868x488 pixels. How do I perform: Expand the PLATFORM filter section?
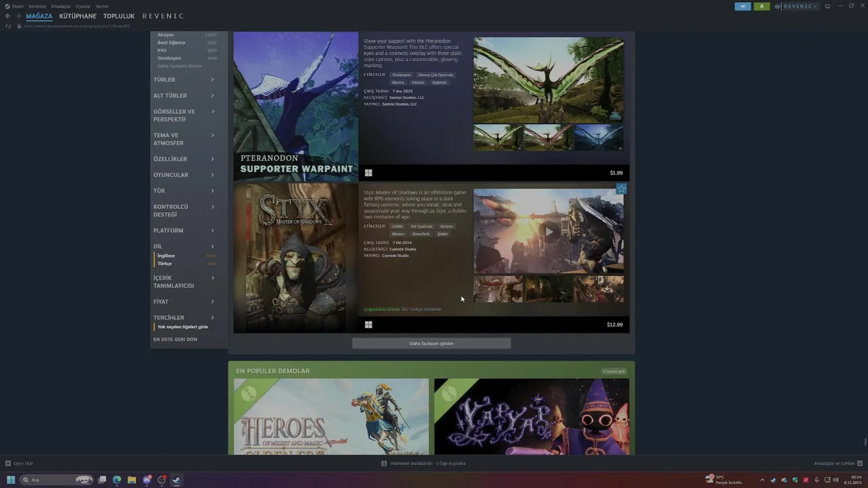tap(184, 230)
